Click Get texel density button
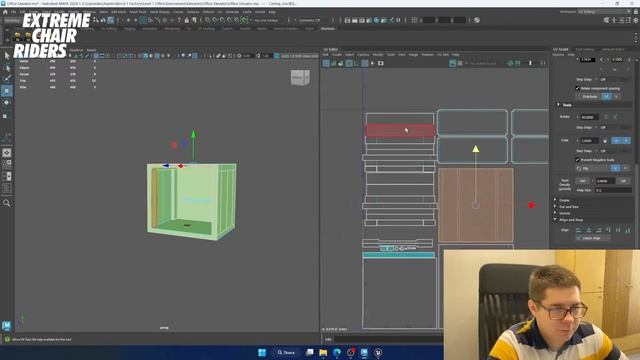 (582, 180)
